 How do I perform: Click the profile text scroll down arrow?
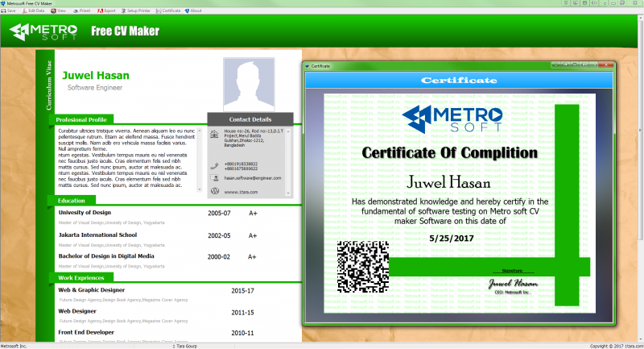tap(200, 189)
